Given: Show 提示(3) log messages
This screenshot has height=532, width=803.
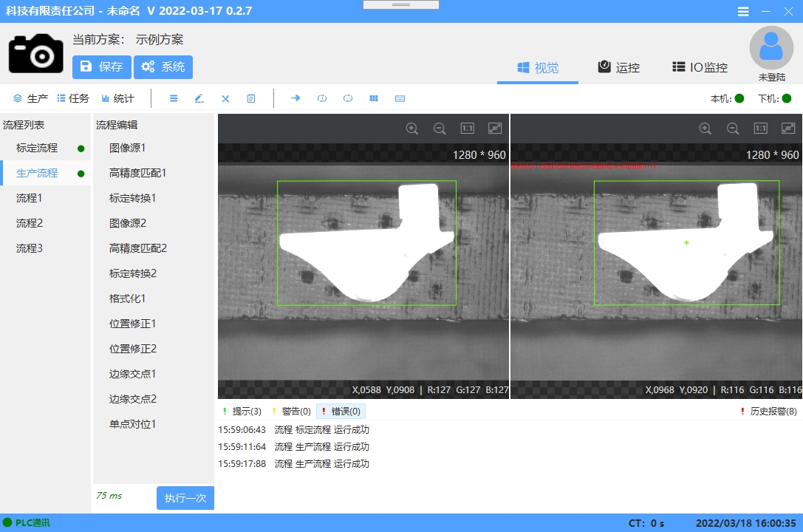Looking at the screenshot, I should click(x=242, y=411).
